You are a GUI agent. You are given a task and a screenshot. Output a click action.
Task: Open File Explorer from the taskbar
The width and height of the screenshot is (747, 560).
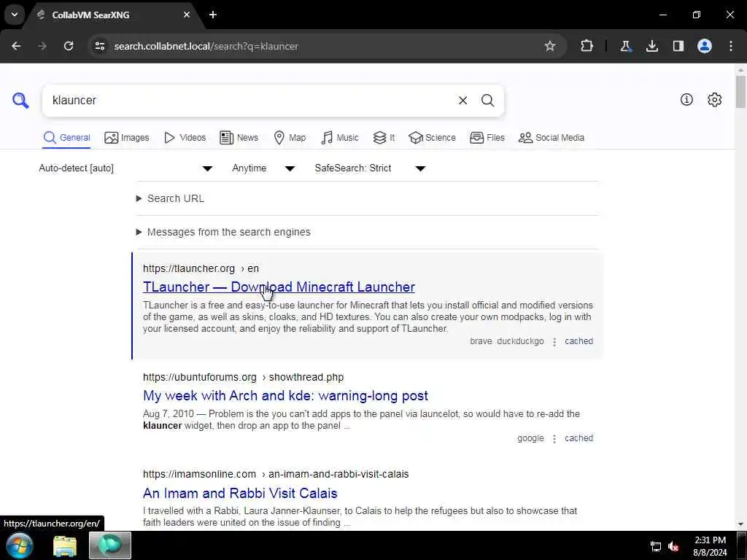(65, 545)
